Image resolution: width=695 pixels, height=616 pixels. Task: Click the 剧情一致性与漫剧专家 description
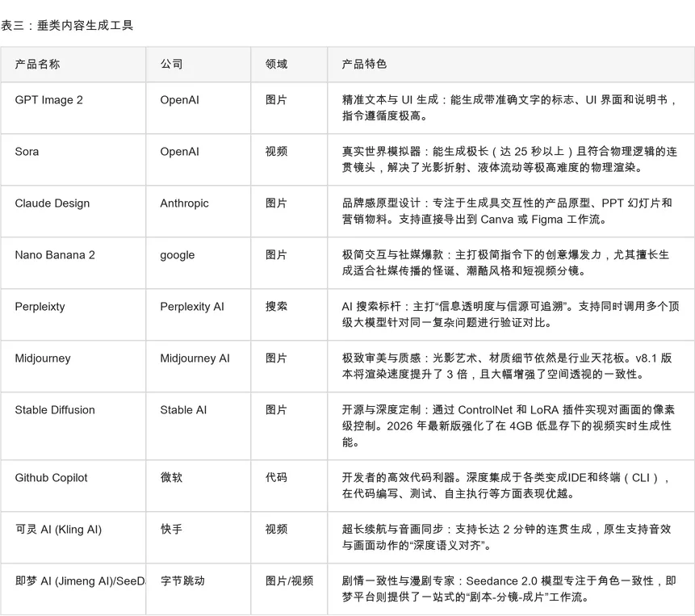tap(509, 589)
